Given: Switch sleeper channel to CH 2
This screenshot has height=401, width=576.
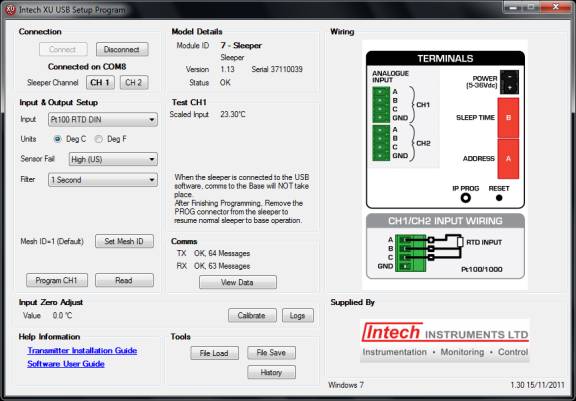Looking at the screenshot, I should coord(134,83).
